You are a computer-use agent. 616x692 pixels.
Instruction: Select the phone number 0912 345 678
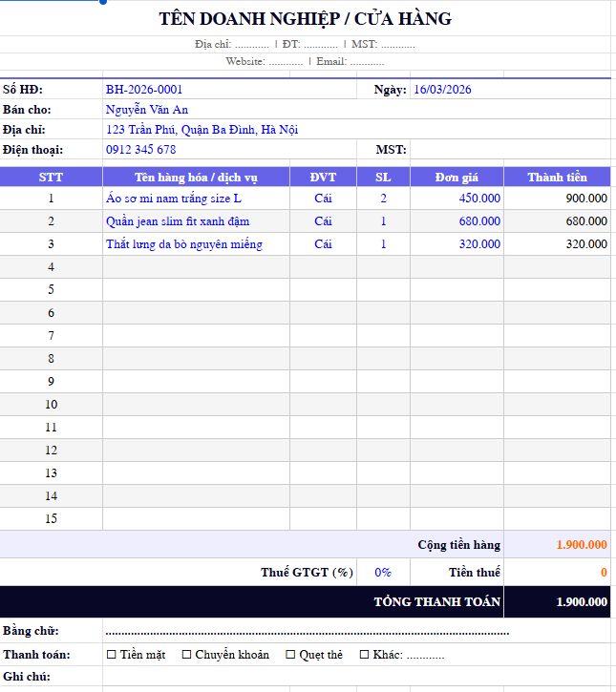[x=141, y=150]
